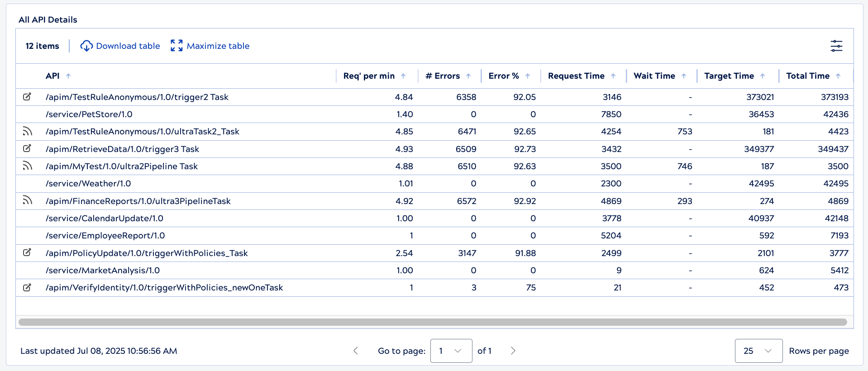Click the API column sort arrow
This screenshot has height=371, width=868.
[x=68, y=76]
